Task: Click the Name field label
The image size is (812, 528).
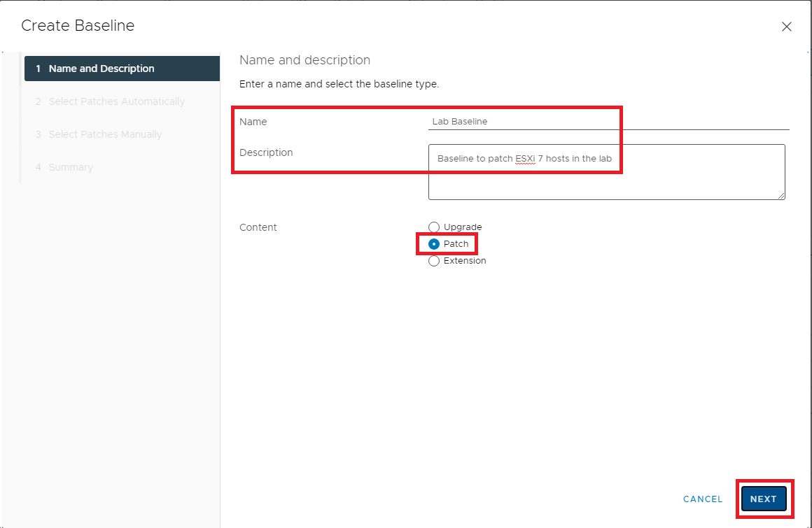Action: coord(253,122)
